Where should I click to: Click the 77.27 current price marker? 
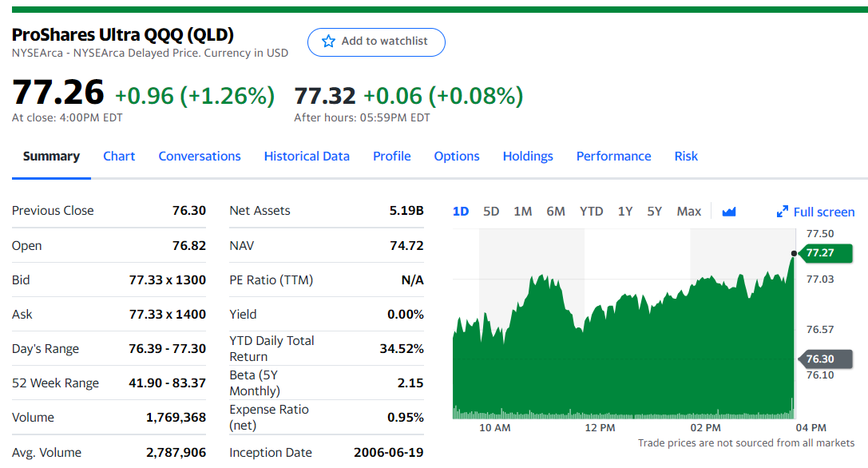click(826, 253)
